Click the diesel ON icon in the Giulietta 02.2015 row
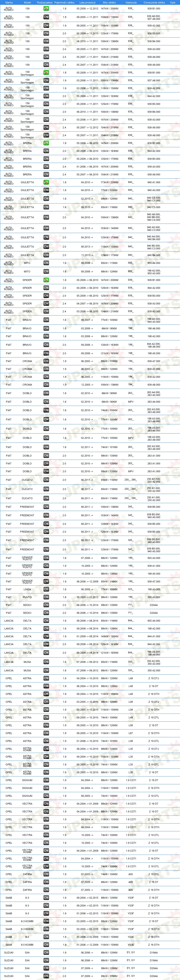 point(46,199)
